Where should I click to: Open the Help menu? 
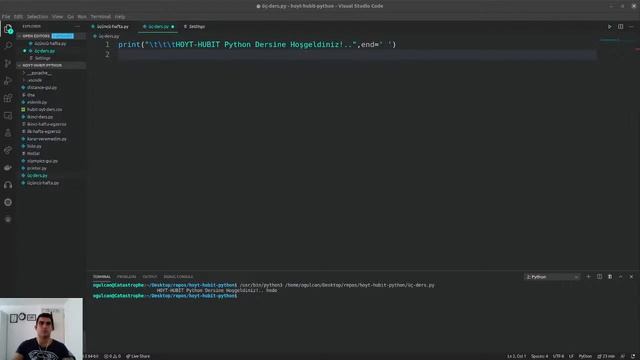pyautogui.click(x=120, y=17)
